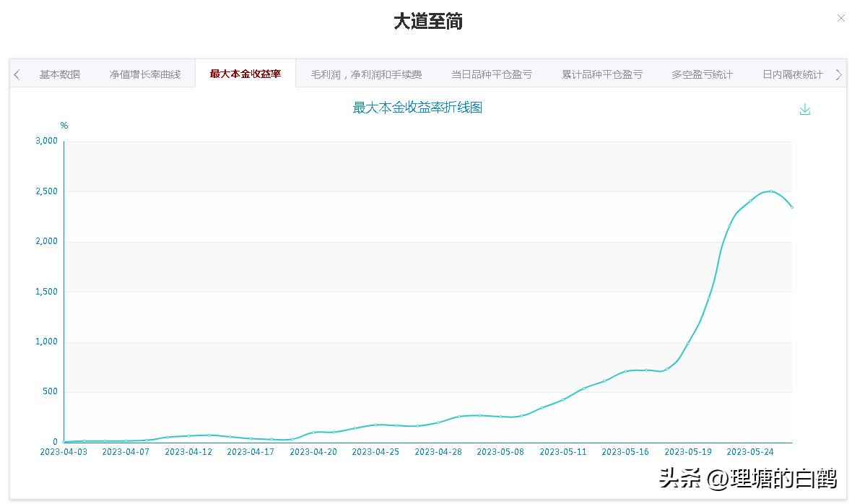Viewport: 852px width, 504px height.
Task: Click the chevron after 日内隔夜统计 tab
Action: tap(838, 74)
